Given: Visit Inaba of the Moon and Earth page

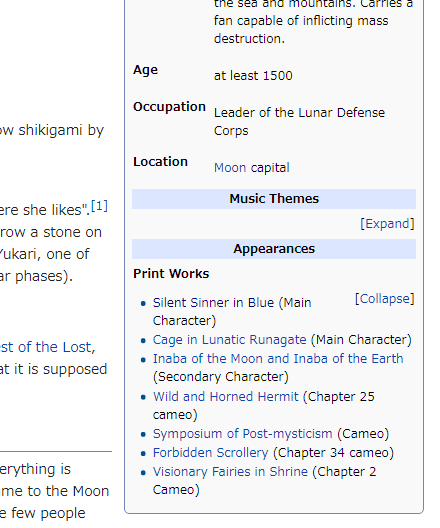Looking at the screenshot, I should coord(278,359).
